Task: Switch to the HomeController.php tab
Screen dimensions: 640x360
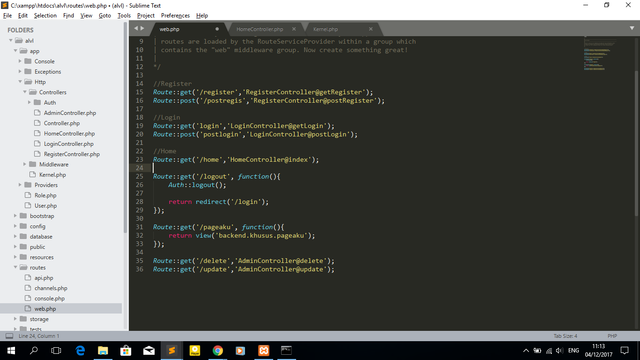Action: pos(260,29)
